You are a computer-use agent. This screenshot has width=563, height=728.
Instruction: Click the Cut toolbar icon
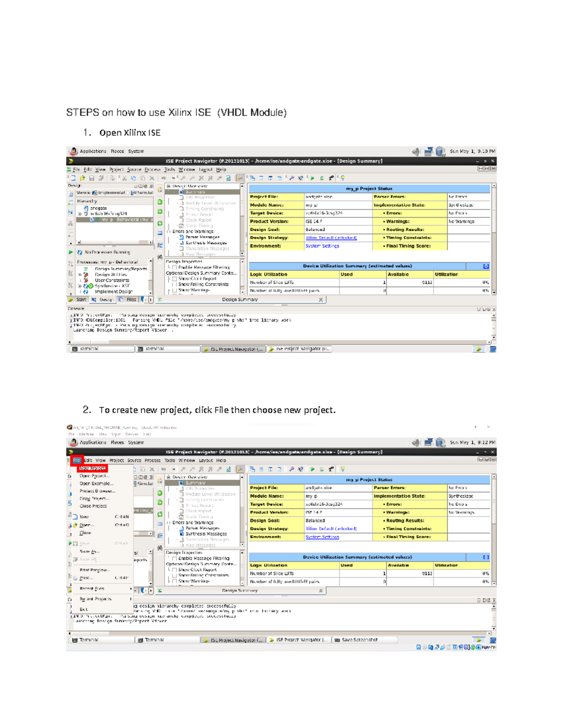click(x=124, y=178)
